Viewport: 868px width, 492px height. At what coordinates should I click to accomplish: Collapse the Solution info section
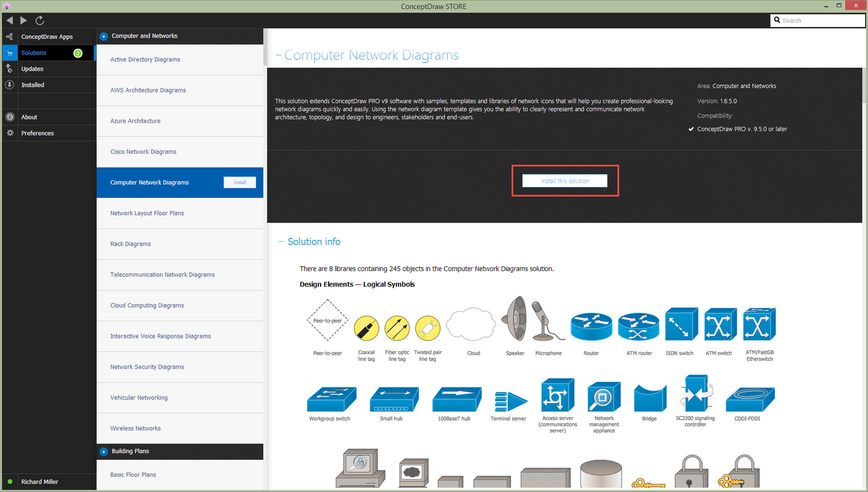(281, 242)
